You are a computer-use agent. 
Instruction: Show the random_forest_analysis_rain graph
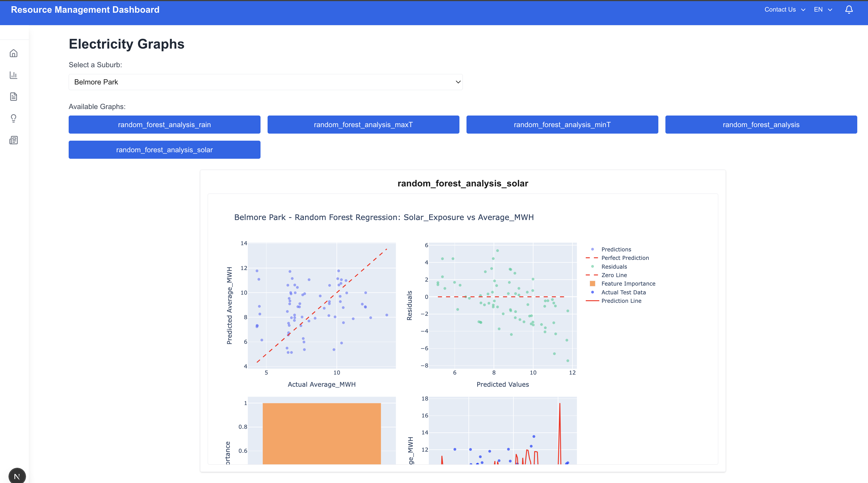(x=164, y=125)
